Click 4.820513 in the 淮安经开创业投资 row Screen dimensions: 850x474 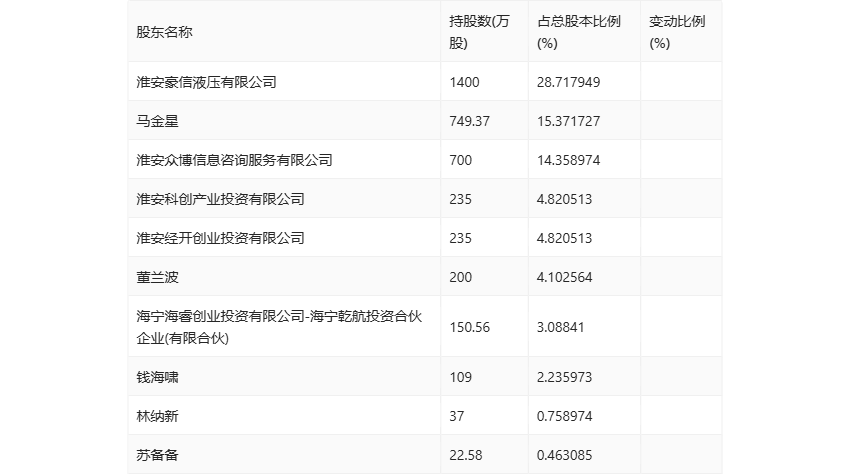(x=564, y=238)
